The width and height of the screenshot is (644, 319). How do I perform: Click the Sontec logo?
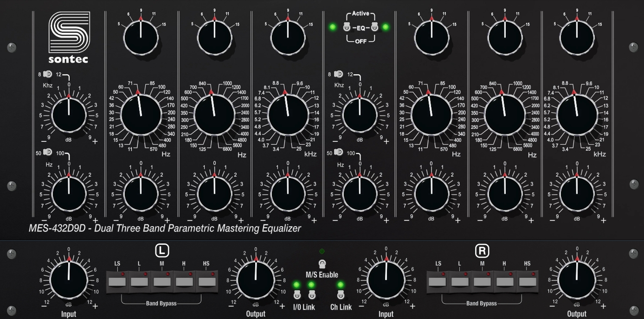point(69,37)
